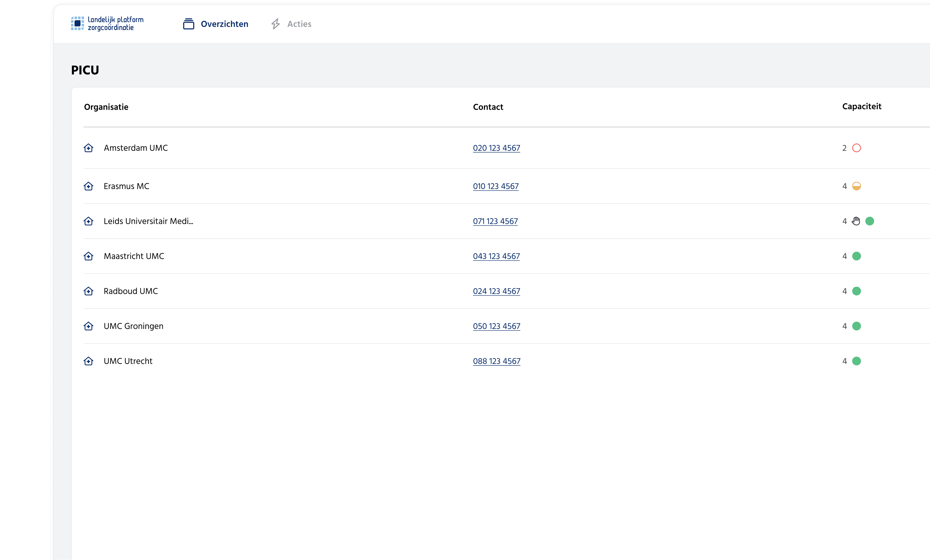Screen dimensions: 930x560
Task: Click the red empty circle for Amsterdam UMC
Action: [856, 148]
